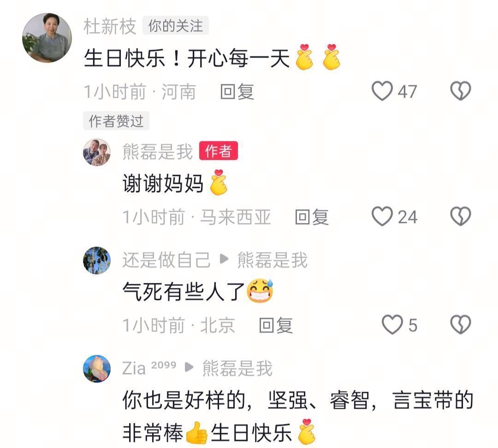498x448 pixels.
Task: Open username 杜新枝
Action: (110, 26)
